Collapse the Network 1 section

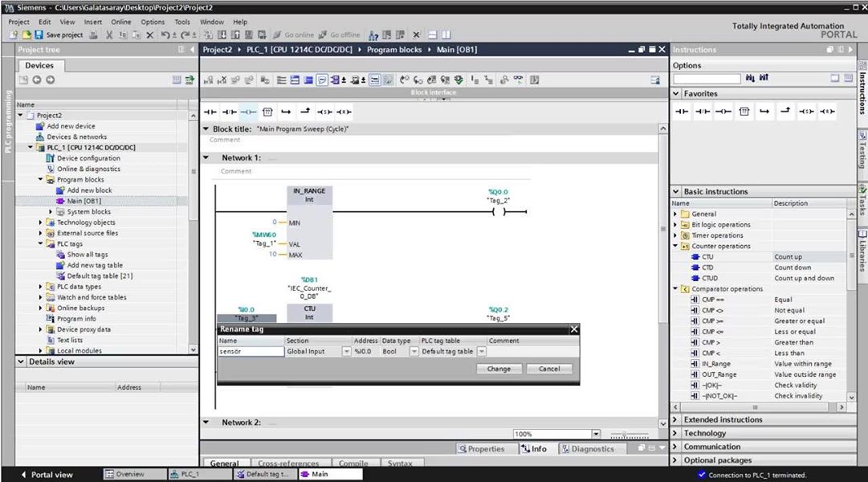pyautogui.click(x=206, y=158)
